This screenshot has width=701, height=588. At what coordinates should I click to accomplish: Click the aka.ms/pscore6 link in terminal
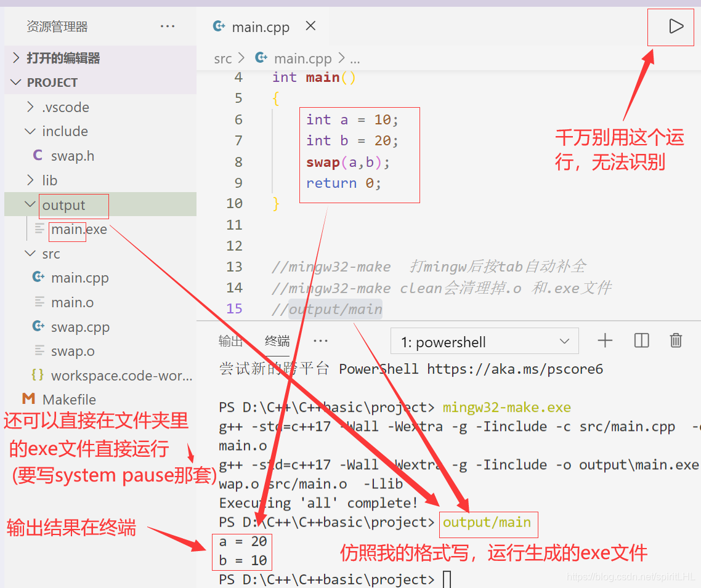[x=515, y=369]
